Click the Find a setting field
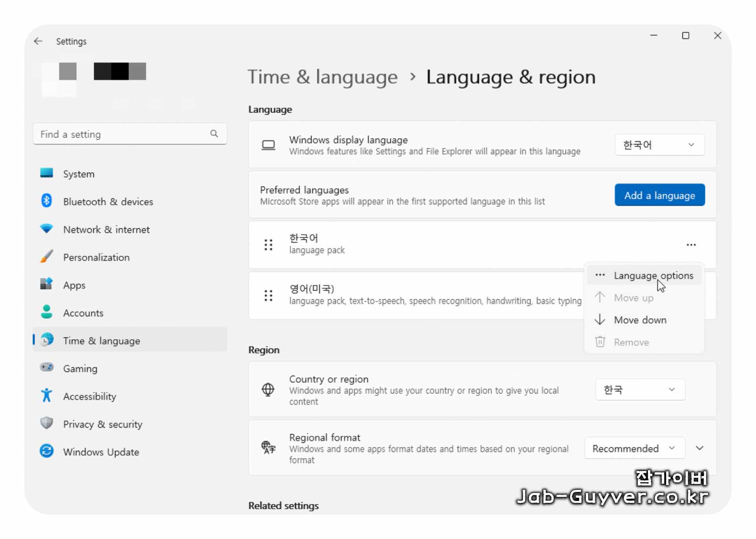 pos(122,134)
